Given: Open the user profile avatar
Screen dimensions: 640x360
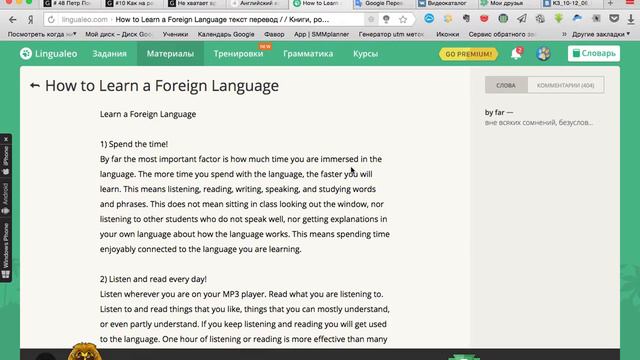Looking at the screenshot, I should click(543, 53).
